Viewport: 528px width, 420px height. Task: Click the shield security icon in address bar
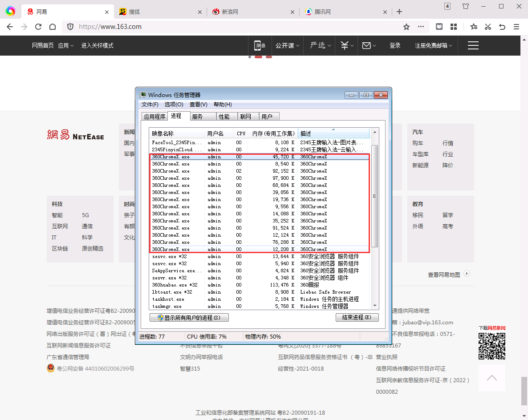pos(70,27)
